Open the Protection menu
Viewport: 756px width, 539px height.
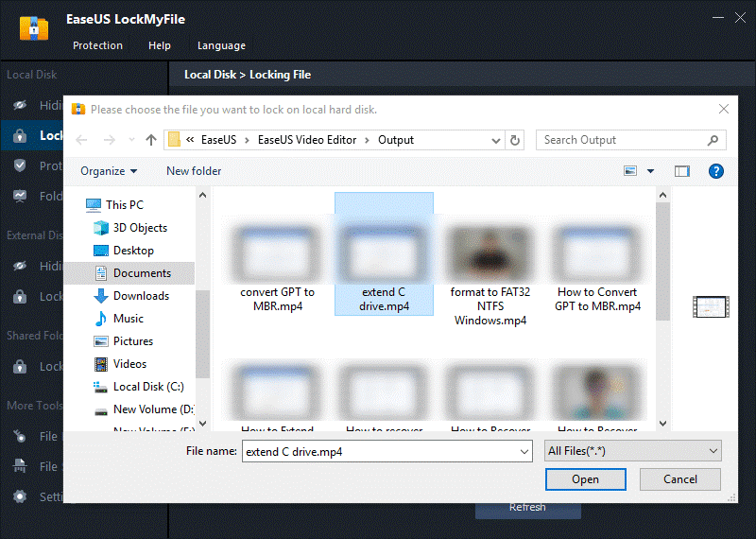click(x=97, y=45)
